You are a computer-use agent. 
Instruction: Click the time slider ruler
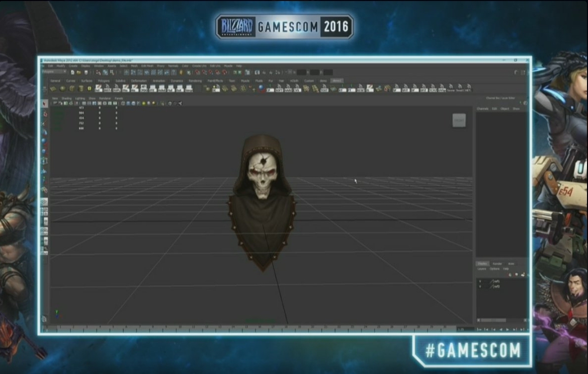click(250, 329)
